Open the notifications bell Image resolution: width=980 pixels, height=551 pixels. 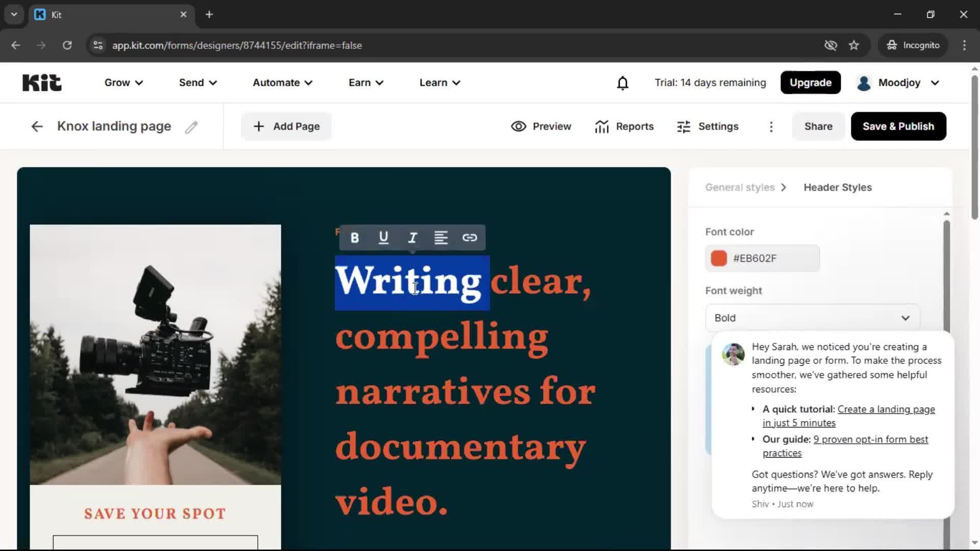point(622,83)
